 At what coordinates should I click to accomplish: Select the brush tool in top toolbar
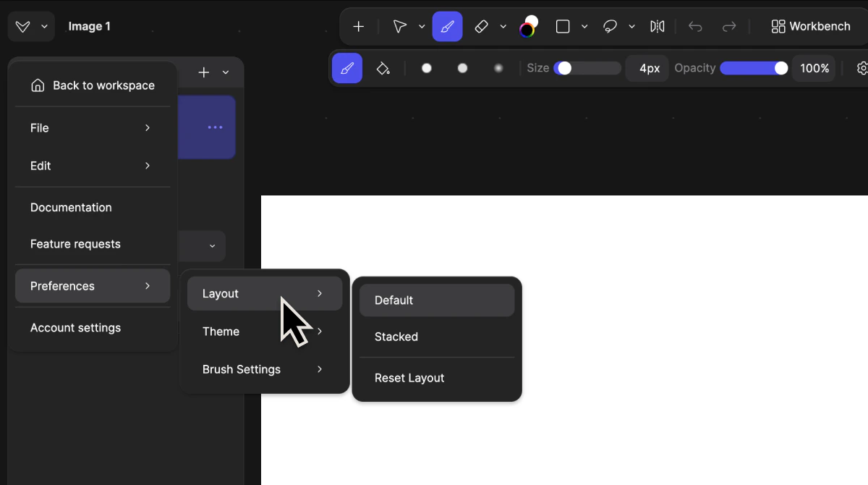click(447, 27)
